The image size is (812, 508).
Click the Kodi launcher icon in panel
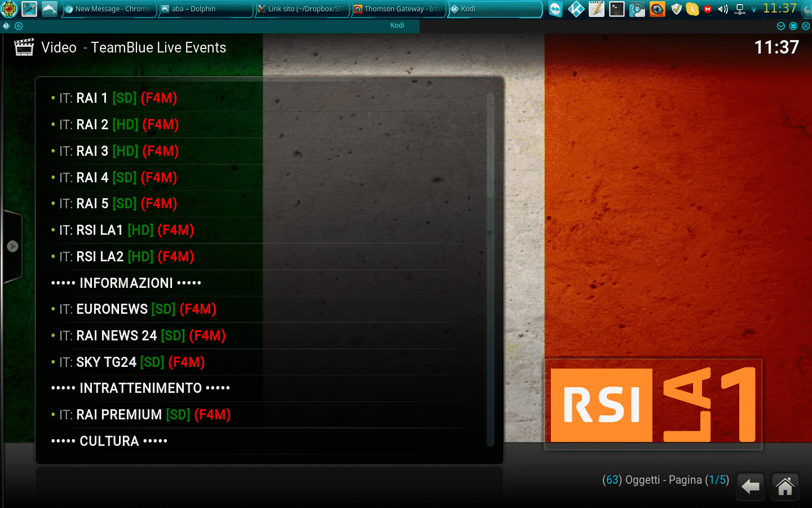[x=576, y=9]
